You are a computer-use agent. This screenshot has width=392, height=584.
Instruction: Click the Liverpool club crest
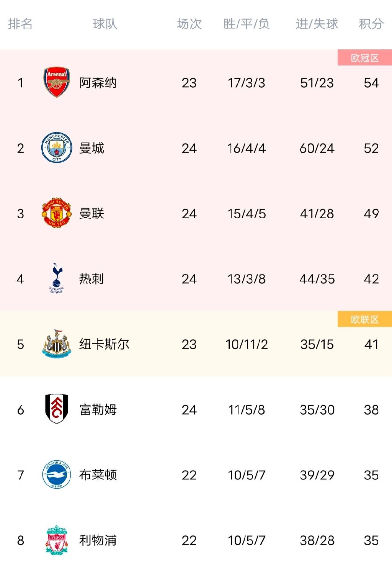point(57,540)
